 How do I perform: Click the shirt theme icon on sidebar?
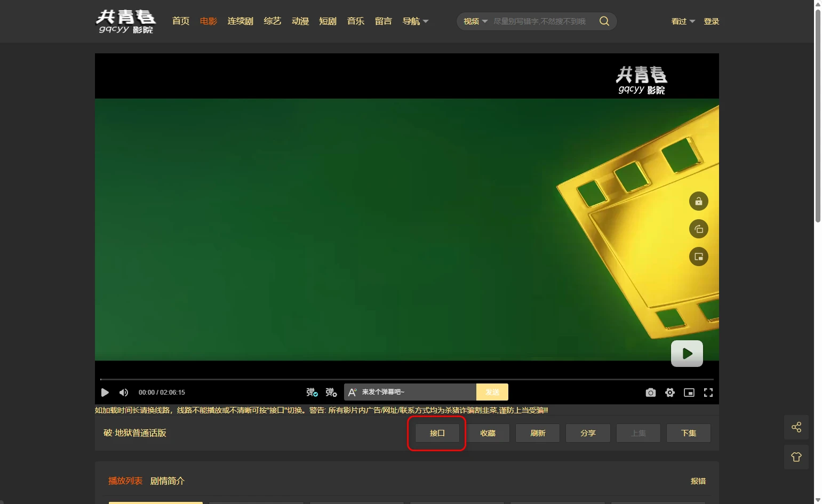pos(796,457)
